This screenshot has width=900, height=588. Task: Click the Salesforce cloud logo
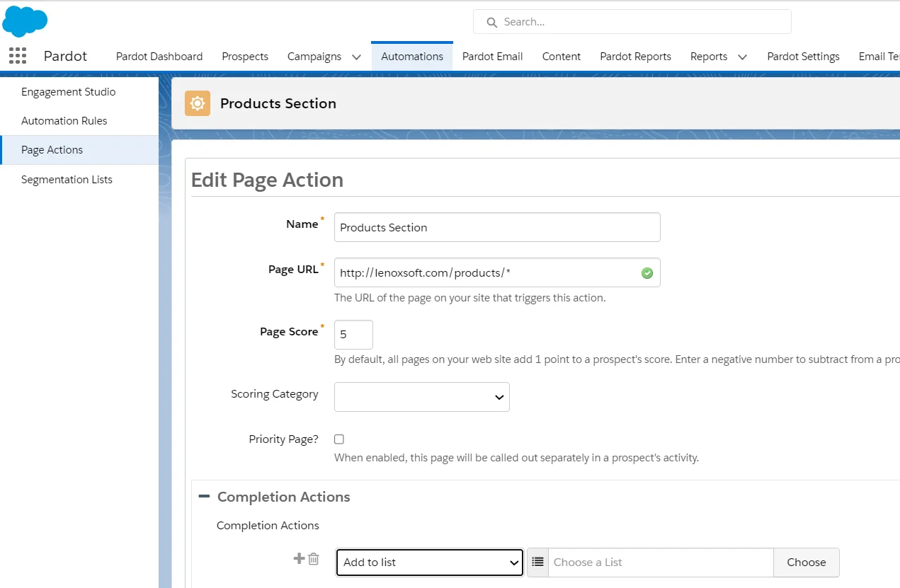point(24,20)
